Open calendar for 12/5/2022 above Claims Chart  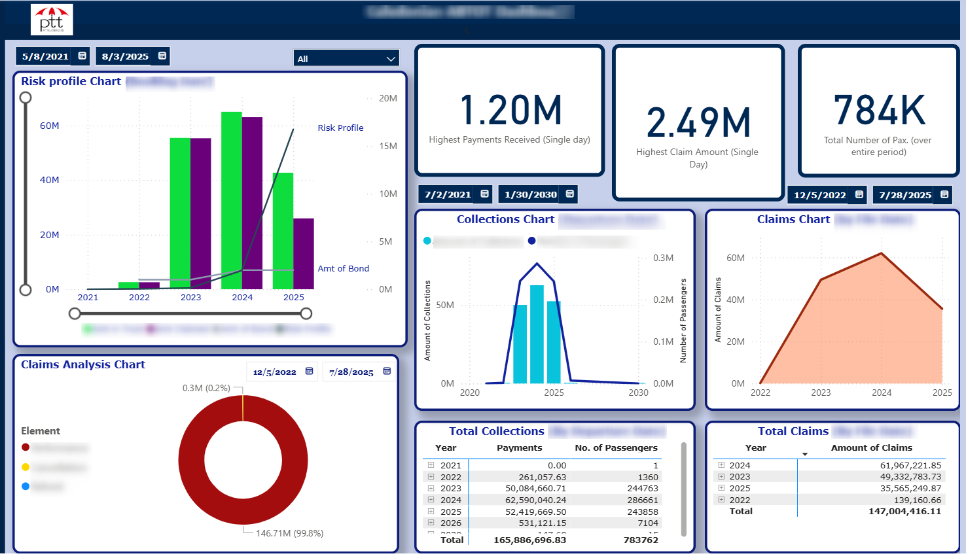(858, 194)
